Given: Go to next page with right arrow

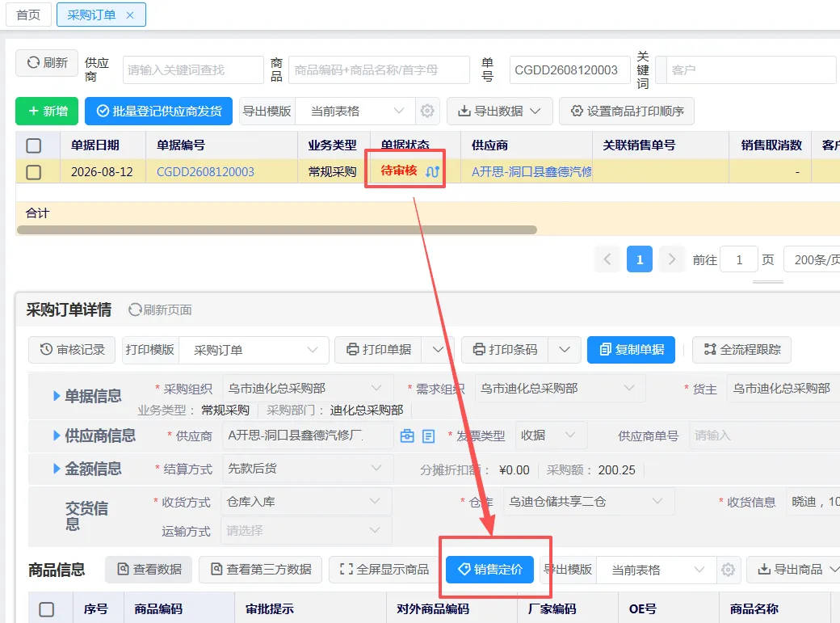Looking at the screenshot, I should coord(672,259).
